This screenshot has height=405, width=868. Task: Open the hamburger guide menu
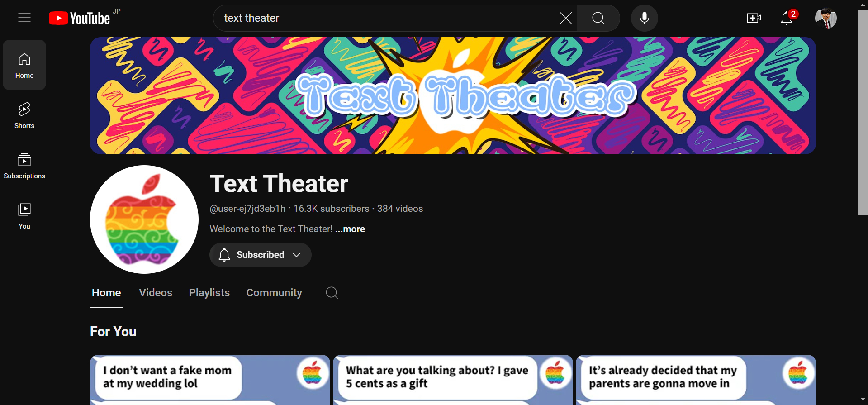pyautogui.click(x=24, y=18)
